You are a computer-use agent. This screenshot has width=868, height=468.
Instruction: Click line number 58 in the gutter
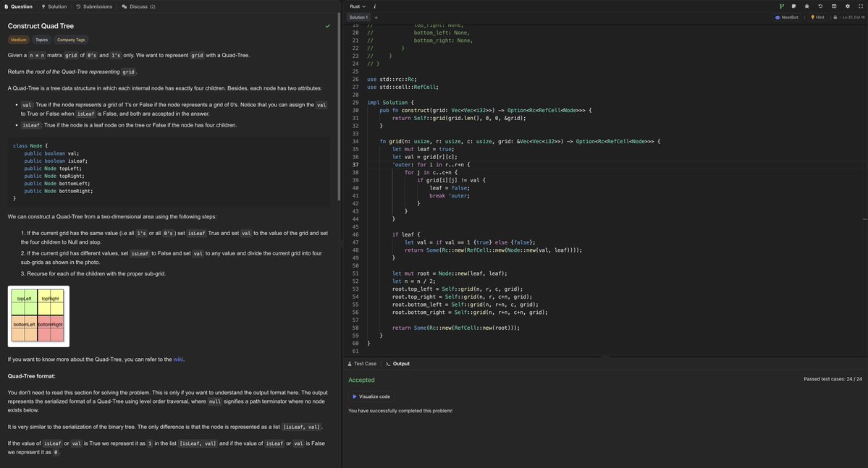coord(355,328)
